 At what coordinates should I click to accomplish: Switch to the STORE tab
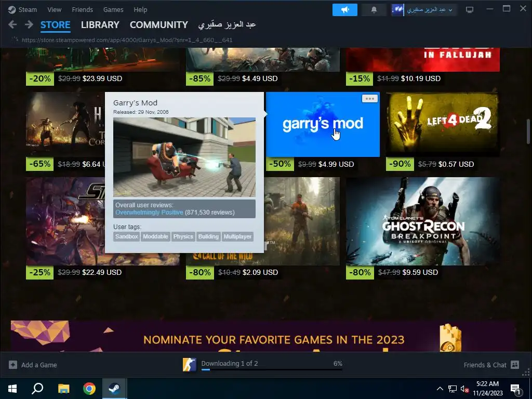pos(55,25)
